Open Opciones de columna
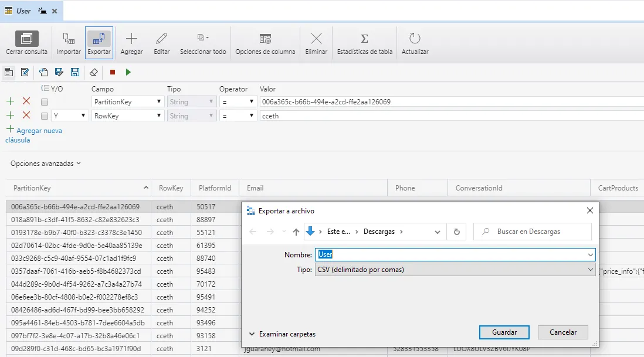The width and height of the screenshot is (644, 357). 265,43
